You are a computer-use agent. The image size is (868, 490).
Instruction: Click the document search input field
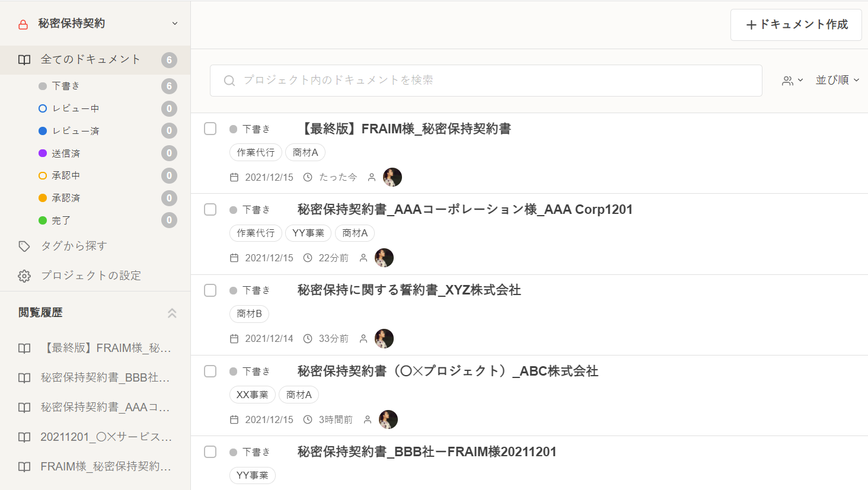pyautogui.click(x=492, y=81)
